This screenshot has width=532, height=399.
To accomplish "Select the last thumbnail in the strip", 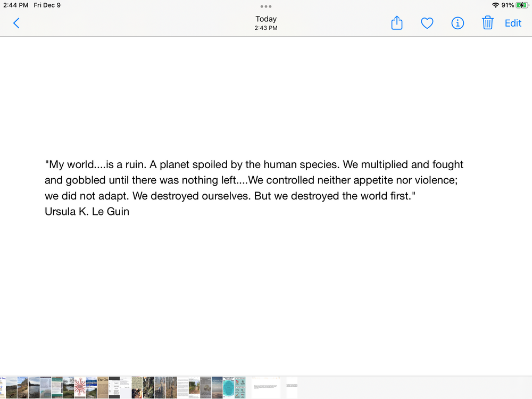I will click(292, 387).
